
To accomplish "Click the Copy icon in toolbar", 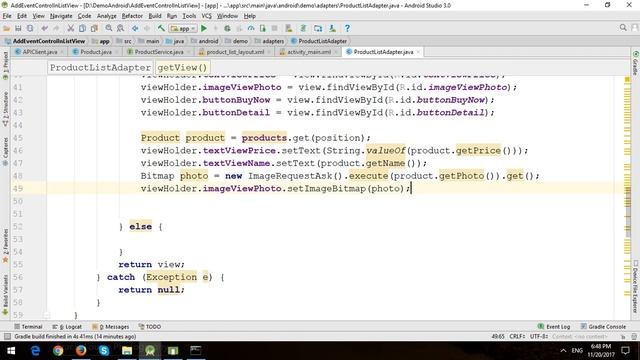I will click(82, 28).
